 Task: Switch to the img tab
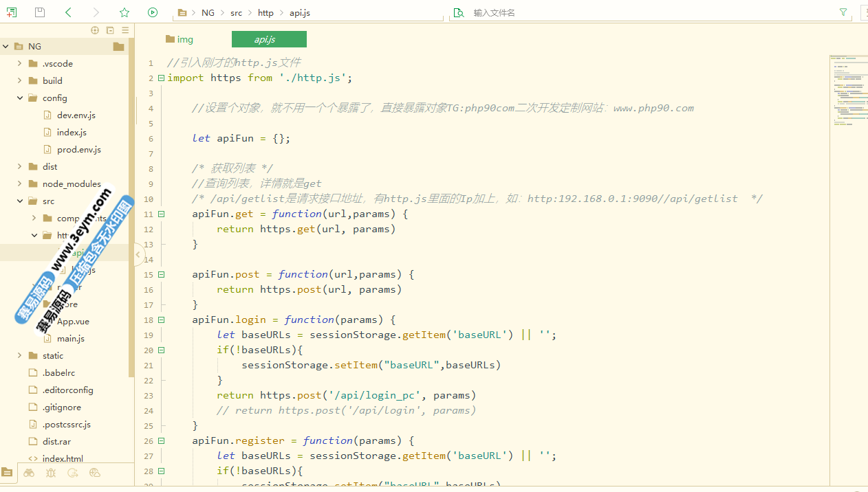(x=180, y=39)
